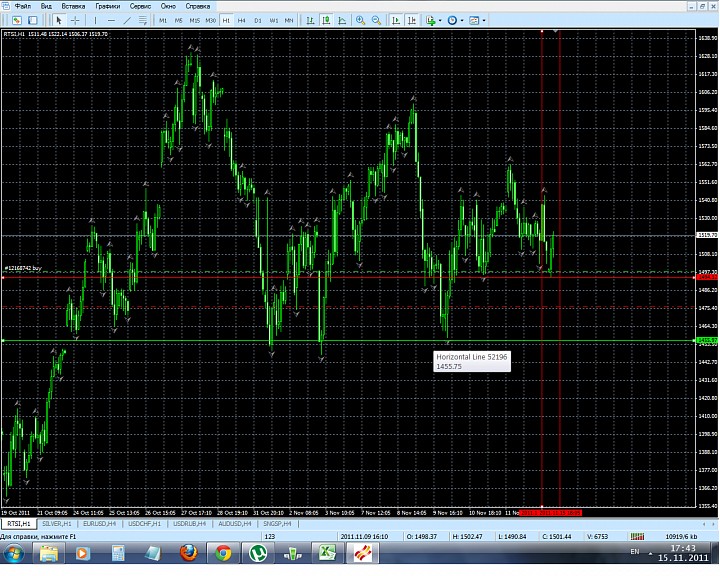Image resolution: width=720 pixels, height=576 pixels.
Task: Select the crosshair tool in toolbar
Action: tap(75, 20)
